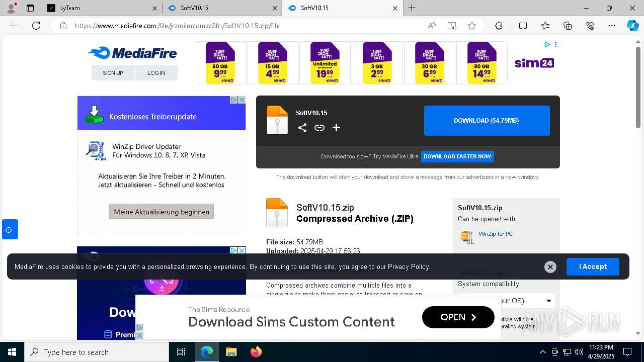Open ad info icon on WinZip ad
Image resolution: width=644 pixels, height=362 pixels.
234,100
